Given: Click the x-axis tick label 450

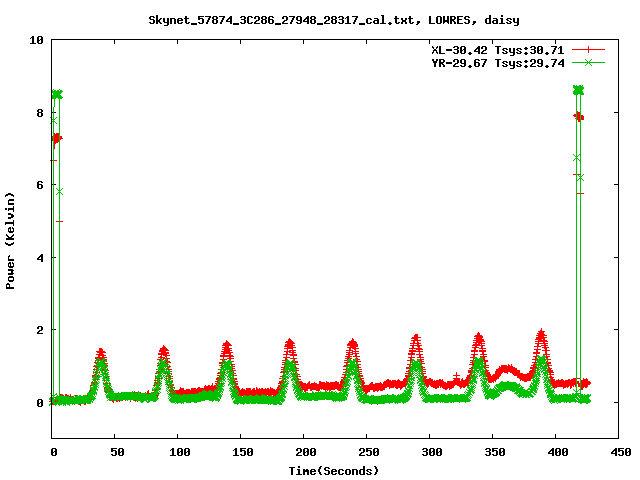Looking at the screenshot, I should (x=621, y=452).
